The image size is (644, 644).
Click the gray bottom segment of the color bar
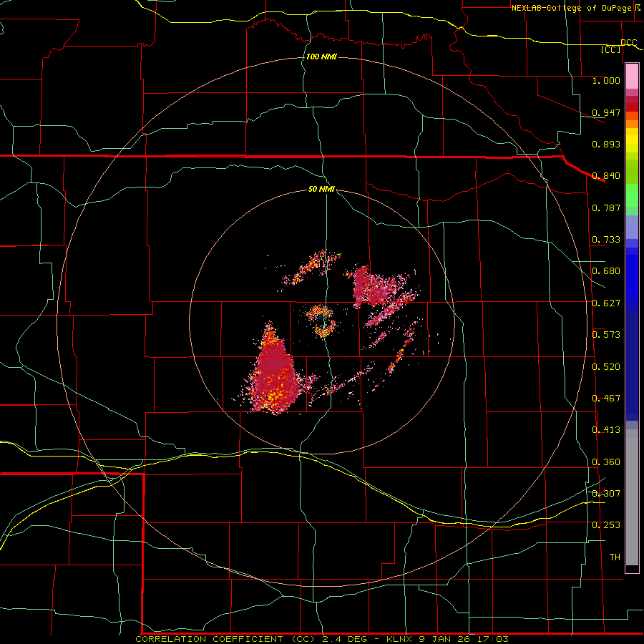point(632,497)
